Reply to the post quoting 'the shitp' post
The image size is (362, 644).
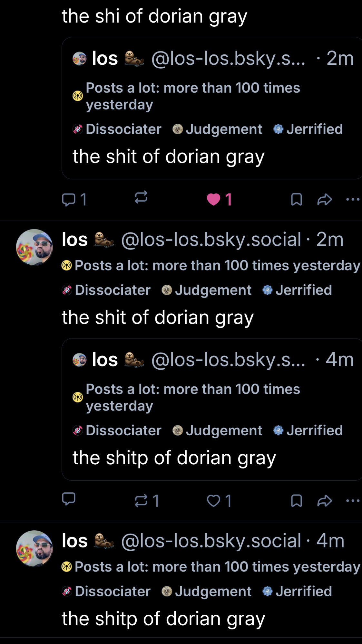pos(69,499)
